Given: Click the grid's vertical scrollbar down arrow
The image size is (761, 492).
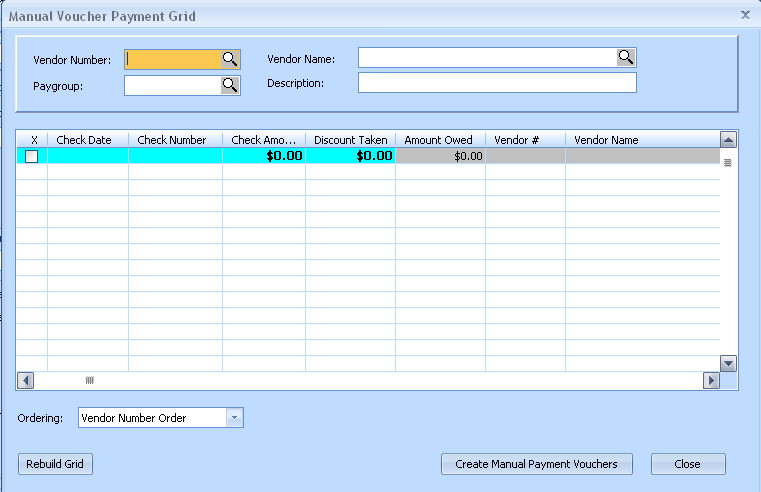Looking at the screenshot, I should pyautogui.click(x=728, y=363).
